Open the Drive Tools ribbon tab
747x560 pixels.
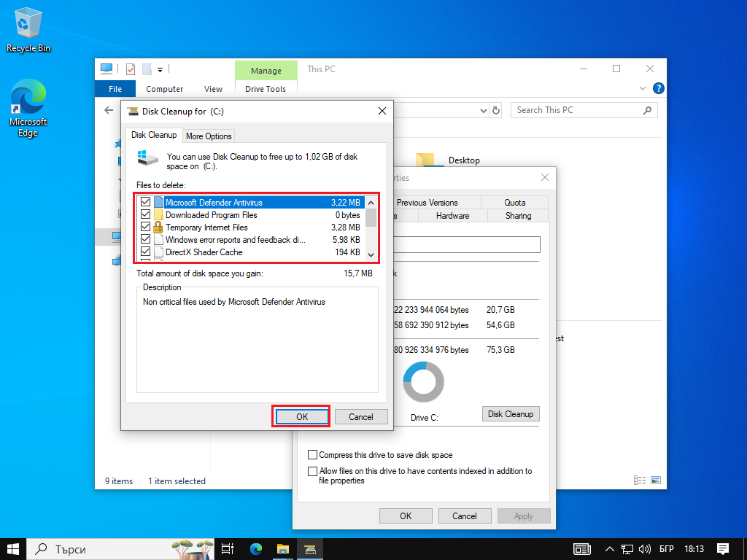coord(266,88)
